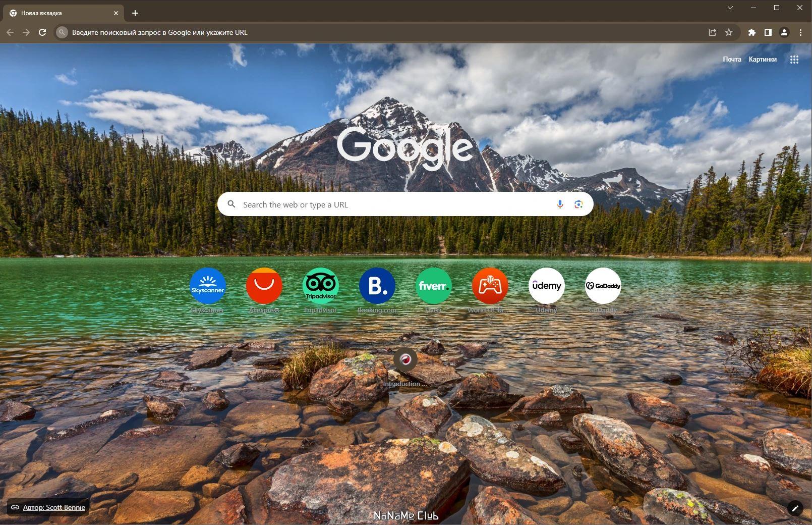Click the Search the web input box
This screenshot has height=525, width=812.
tap(405, 204)
